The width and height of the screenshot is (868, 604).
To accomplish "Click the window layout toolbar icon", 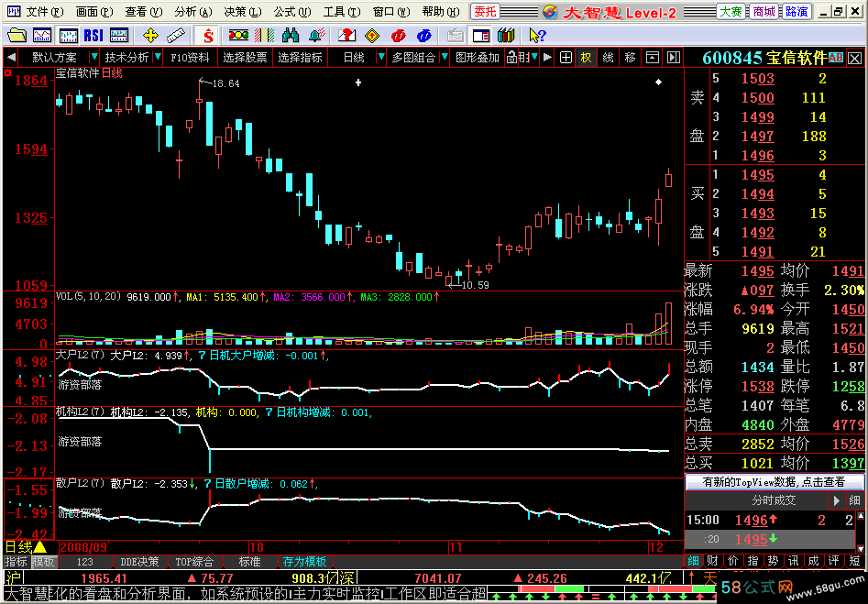I will point(481,36).
